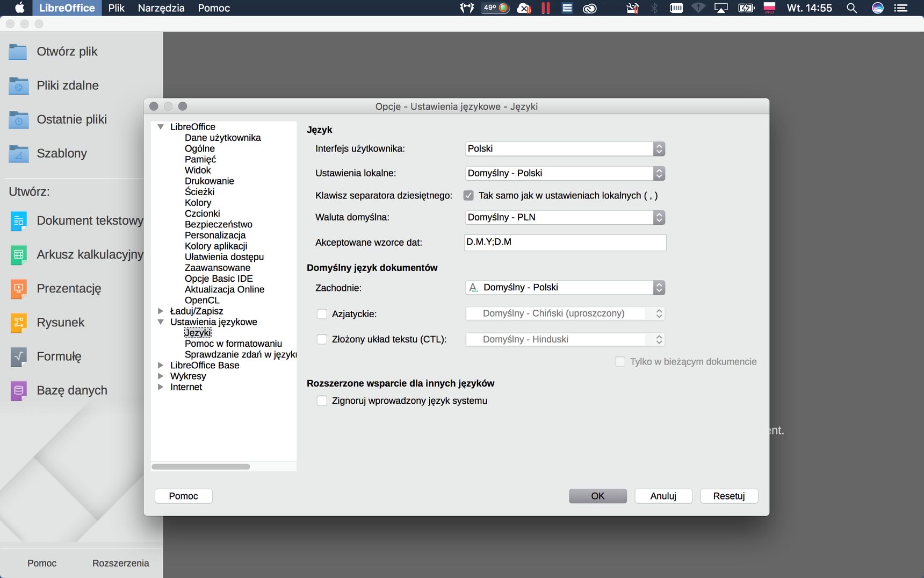Collapse the LibreOffice tree node
The height and width of the screenshot is (578, 924).
[161, 127]
